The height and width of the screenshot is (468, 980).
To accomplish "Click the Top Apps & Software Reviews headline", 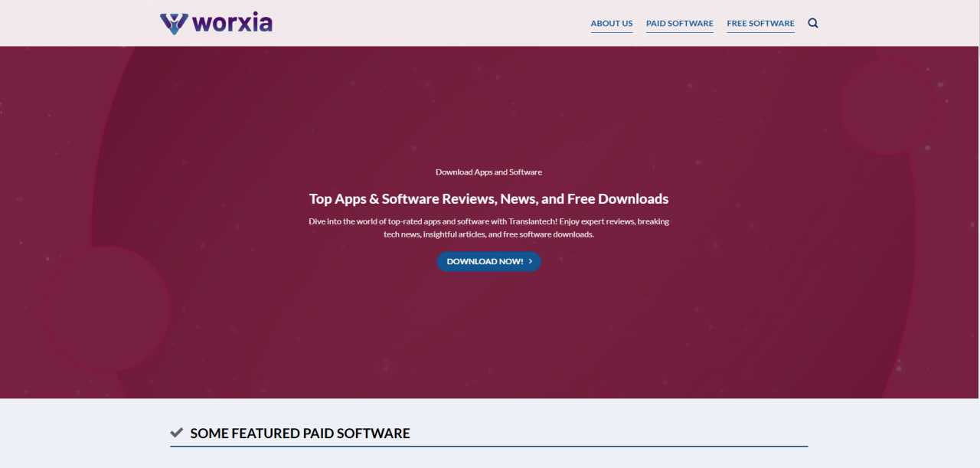I will coord(488,199).
